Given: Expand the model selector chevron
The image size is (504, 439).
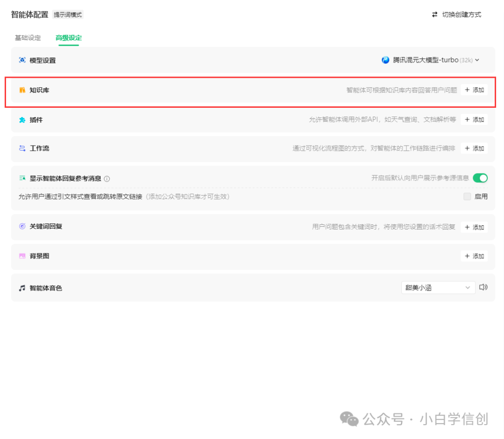Looking at the screenshot, I should click(477, 60).
